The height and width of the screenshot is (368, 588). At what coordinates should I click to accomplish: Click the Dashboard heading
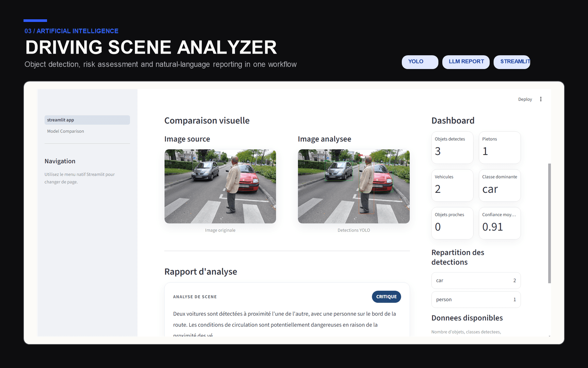453,121
